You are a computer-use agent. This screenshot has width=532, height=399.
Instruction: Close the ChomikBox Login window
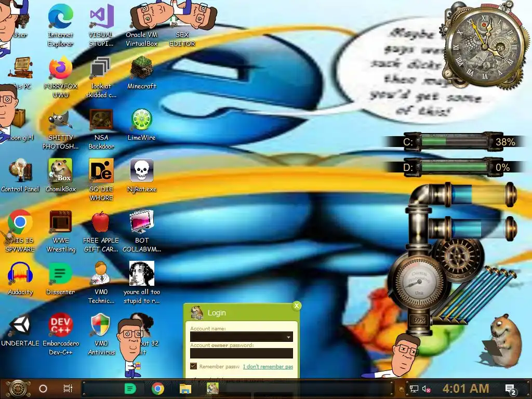[x=297, y=305]
